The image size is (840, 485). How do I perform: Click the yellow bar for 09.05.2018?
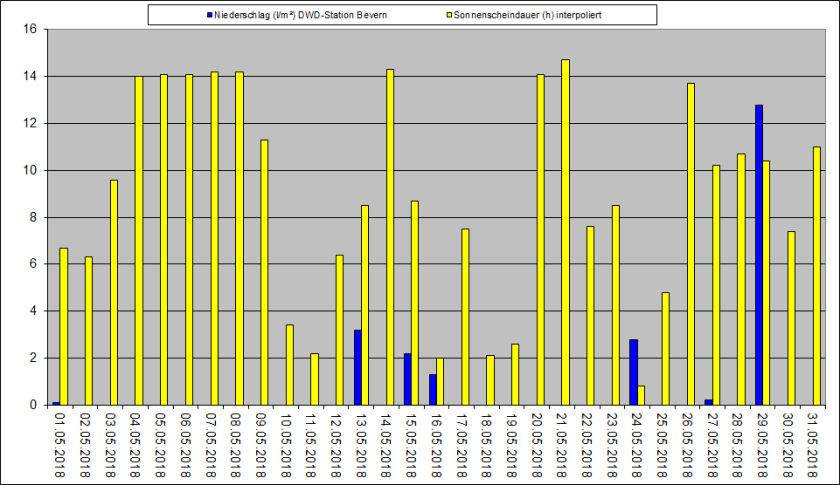point(264,272)
